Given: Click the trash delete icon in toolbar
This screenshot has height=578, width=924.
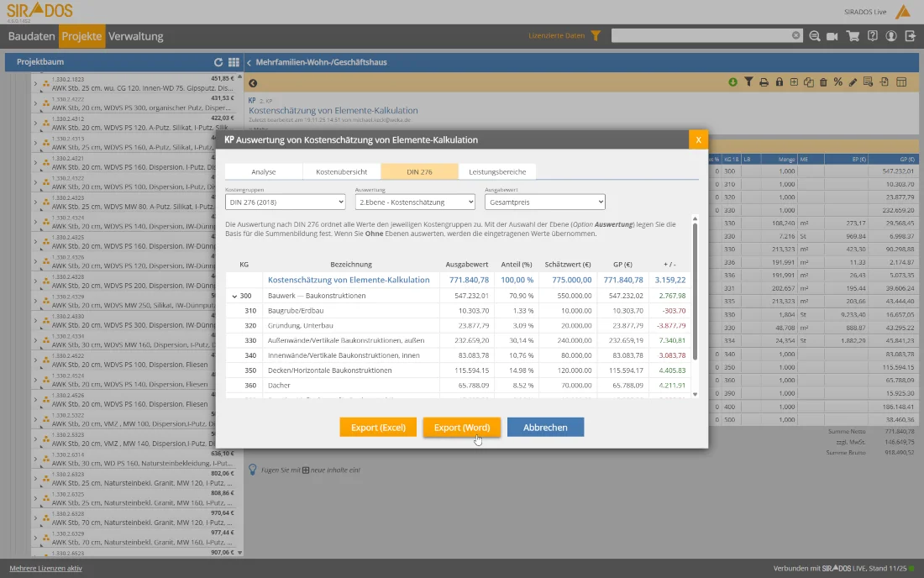Looking at the screenshot, I should [x=823, y=82].
